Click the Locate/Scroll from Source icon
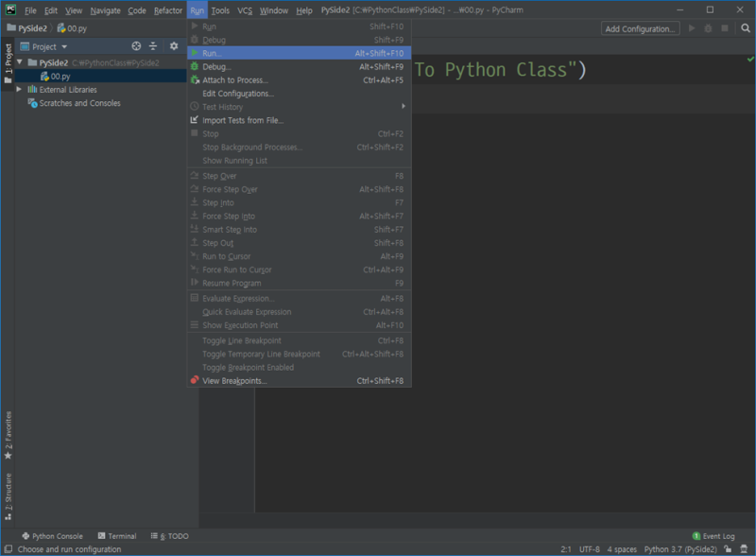This screenshot has height=556, width=756. pos(136,46)
